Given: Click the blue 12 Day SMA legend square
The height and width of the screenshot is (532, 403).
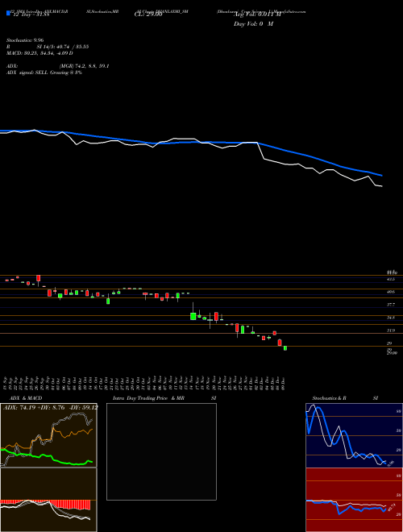Looking at the screenshot, I should pyautogui.click(x=9, y=13).
